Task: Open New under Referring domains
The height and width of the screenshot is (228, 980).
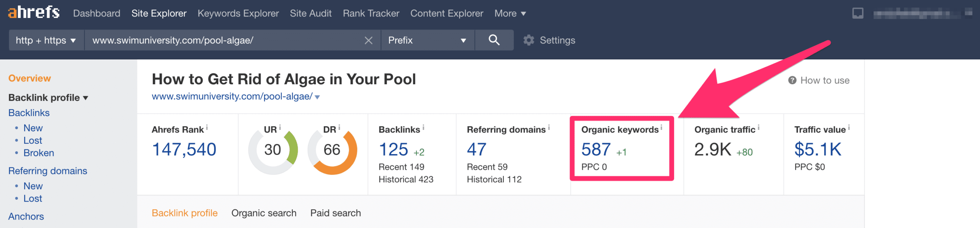Action: pyautogui.click(x=33, y=186)
